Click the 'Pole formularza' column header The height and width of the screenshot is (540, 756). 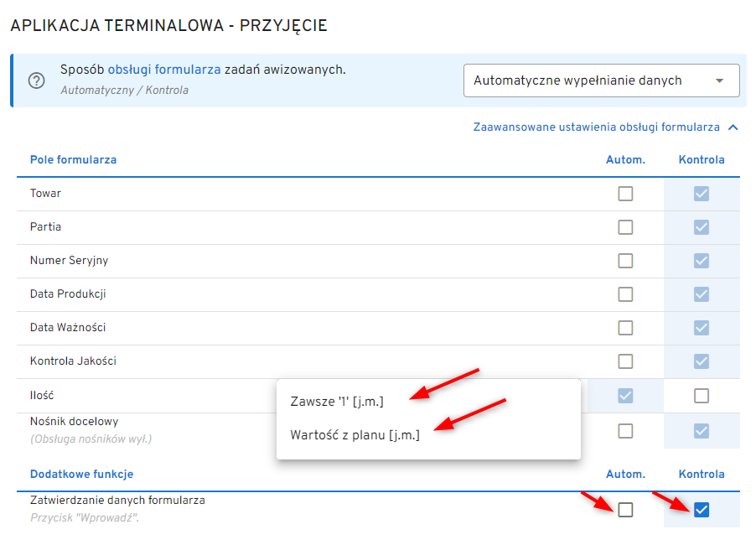(73, 159)
